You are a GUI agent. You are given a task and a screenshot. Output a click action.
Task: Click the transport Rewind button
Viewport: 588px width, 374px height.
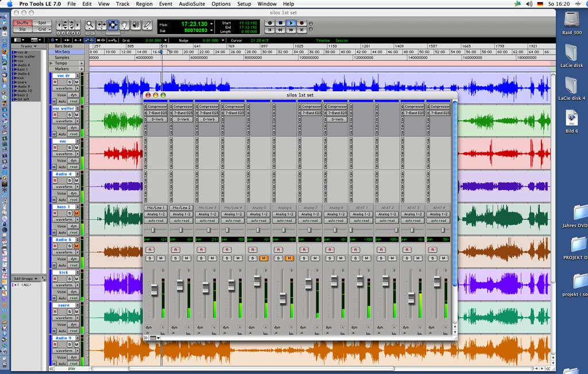point(280,30)
